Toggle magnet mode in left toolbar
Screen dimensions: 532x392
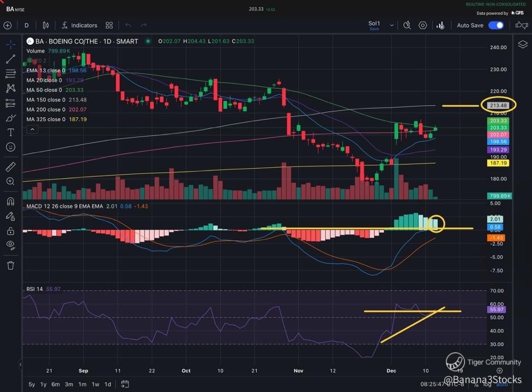tap(11, 202)
